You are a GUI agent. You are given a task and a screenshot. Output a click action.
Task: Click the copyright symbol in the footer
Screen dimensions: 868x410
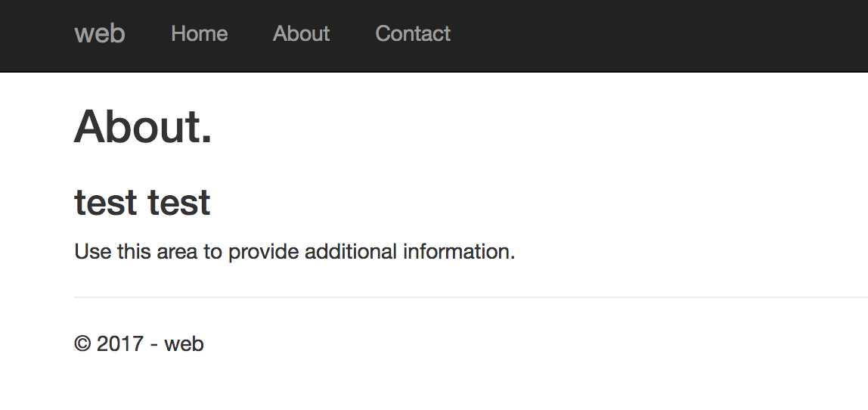click(x=82, y=344)
